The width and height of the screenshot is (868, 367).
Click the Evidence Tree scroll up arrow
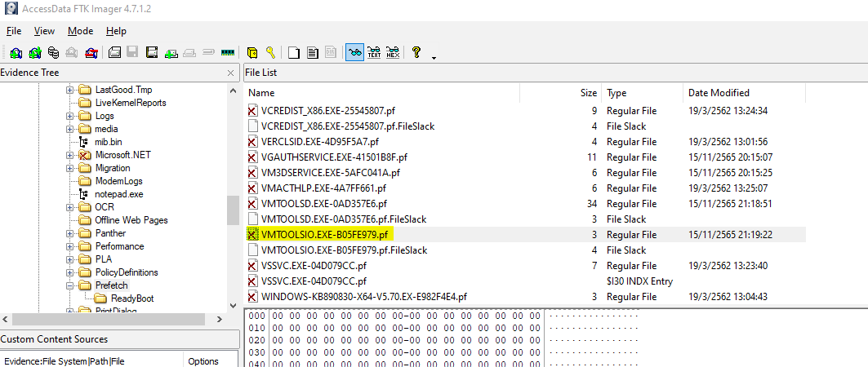pyautogui.click(x=234, y=90)
